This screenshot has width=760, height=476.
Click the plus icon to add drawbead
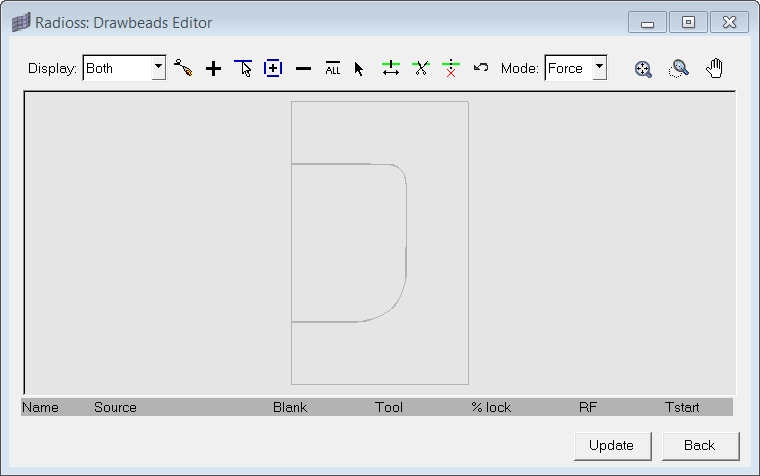(213, 69)
